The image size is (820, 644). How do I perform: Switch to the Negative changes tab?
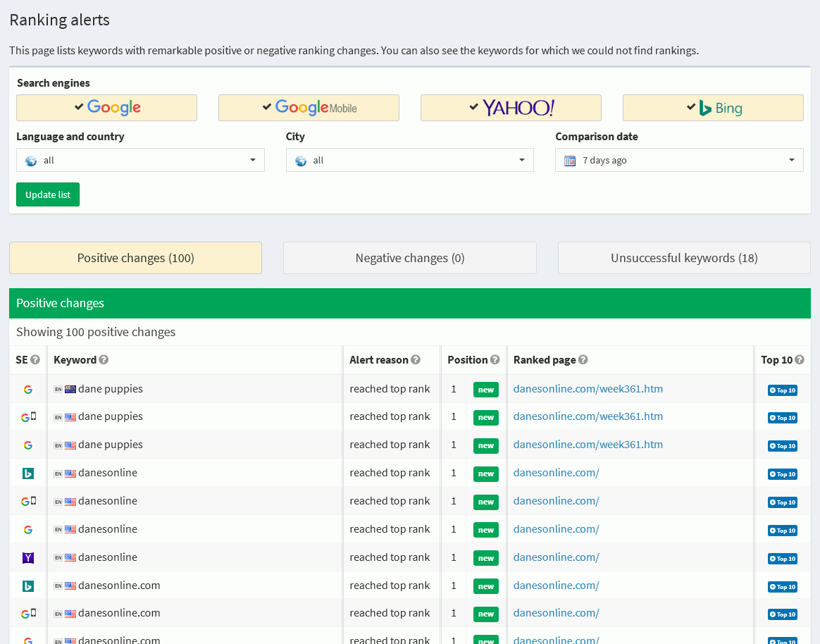409,258
